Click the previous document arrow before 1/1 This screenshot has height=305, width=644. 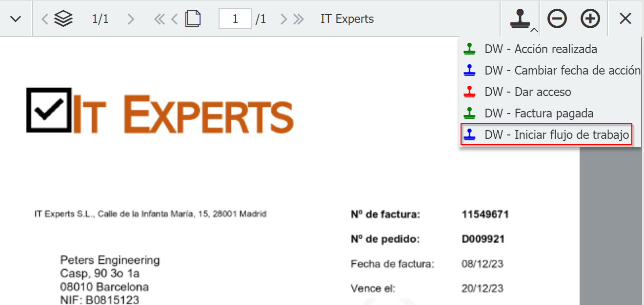coord(44,19)
